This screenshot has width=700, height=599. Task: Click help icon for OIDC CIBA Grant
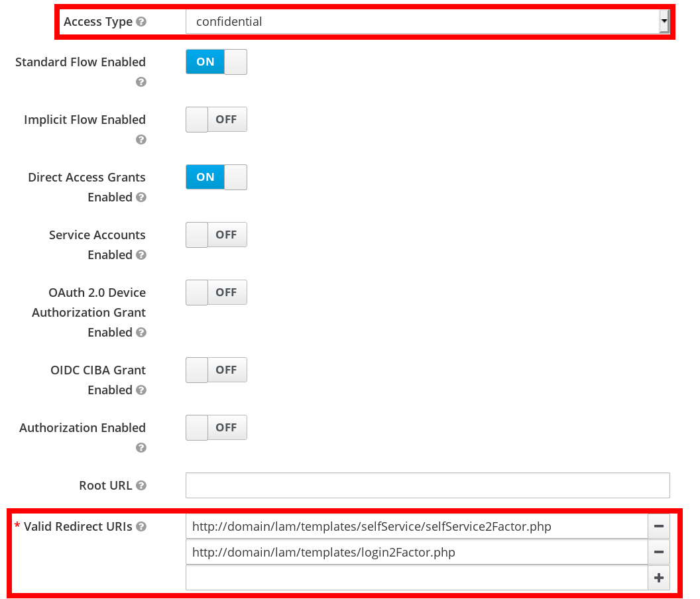[141, 390]
